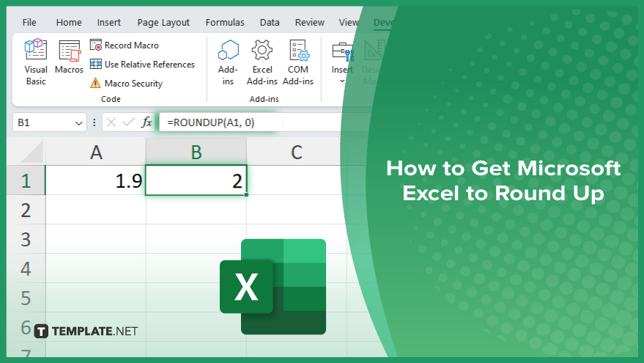Click empty cell A2
644x363 pixels.
[96, 210]
